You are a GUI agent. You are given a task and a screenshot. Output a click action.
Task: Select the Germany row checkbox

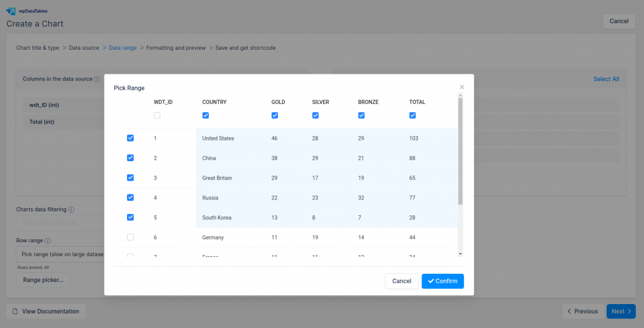point(130,237)
